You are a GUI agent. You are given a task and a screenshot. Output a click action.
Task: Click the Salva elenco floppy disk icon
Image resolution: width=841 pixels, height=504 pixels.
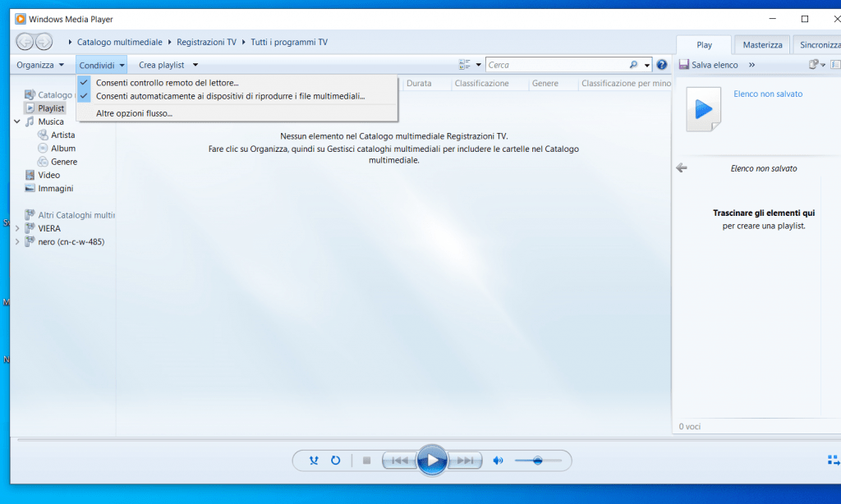coord(684,65)
